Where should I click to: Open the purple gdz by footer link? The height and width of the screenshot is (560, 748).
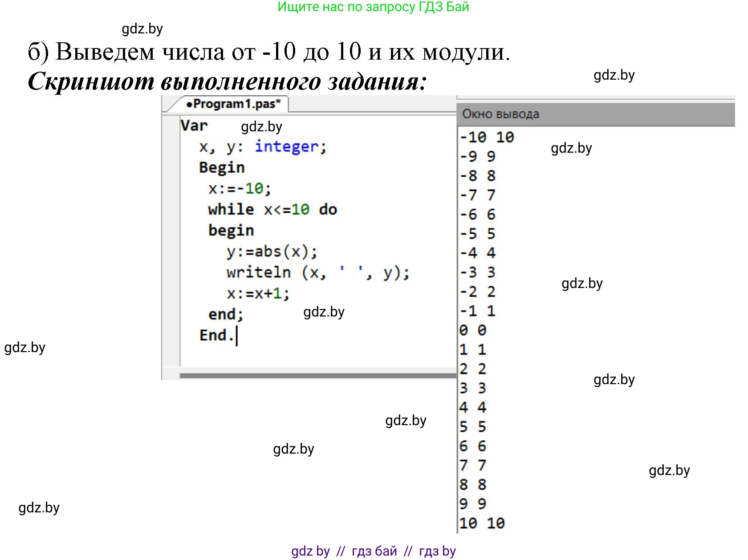tap(310, 551)
